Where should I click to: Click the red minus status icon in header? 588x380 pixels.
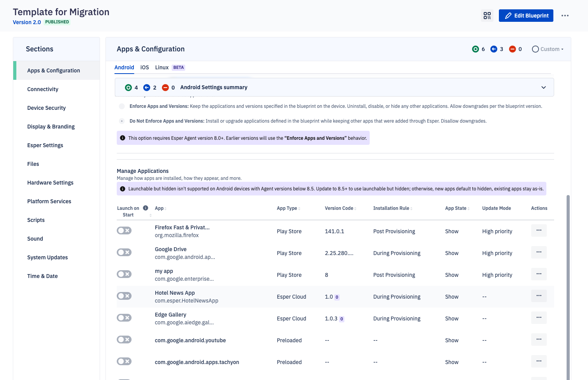click(513, 49)
